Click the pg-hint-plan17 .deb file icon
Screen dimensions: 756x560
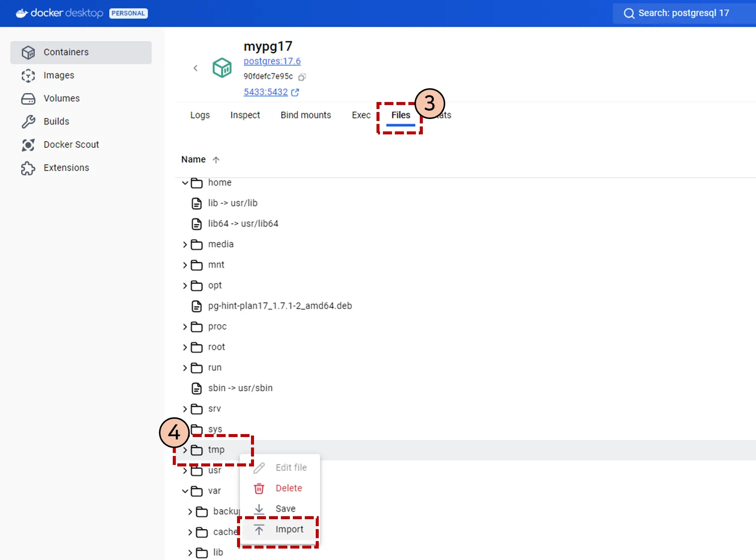click(197, 306)
